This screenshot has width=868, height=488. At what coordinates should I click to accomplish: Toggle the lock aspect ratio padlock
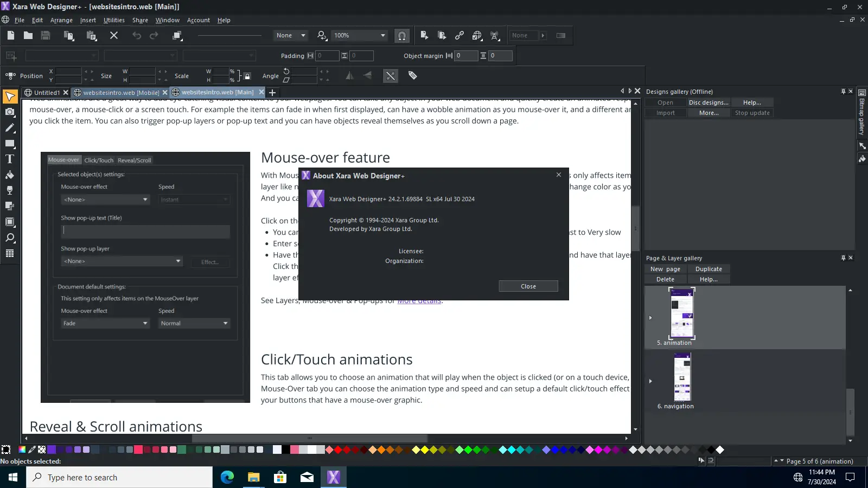[247, 76]
